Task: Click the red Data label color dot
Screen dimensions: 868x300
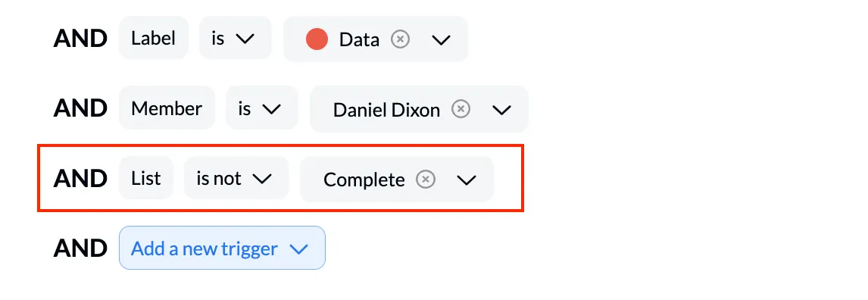Action: (x=317, y=39)
